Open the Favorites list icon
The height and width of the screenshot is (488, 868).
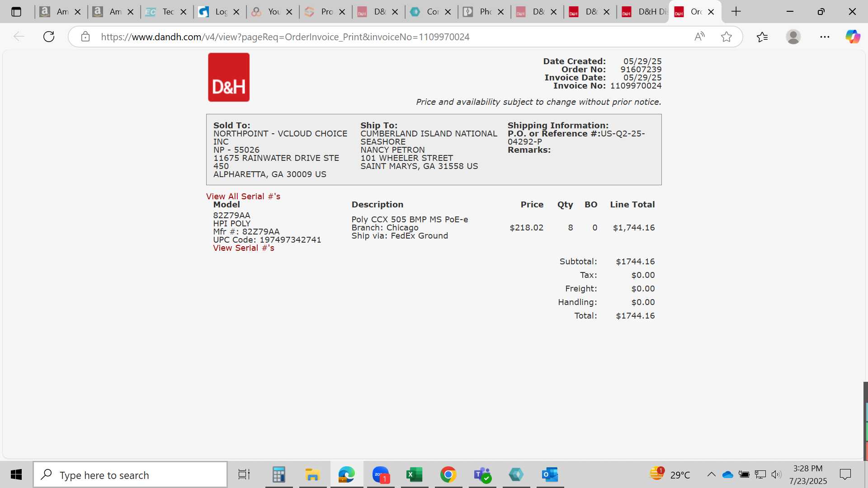pos(762,37)
